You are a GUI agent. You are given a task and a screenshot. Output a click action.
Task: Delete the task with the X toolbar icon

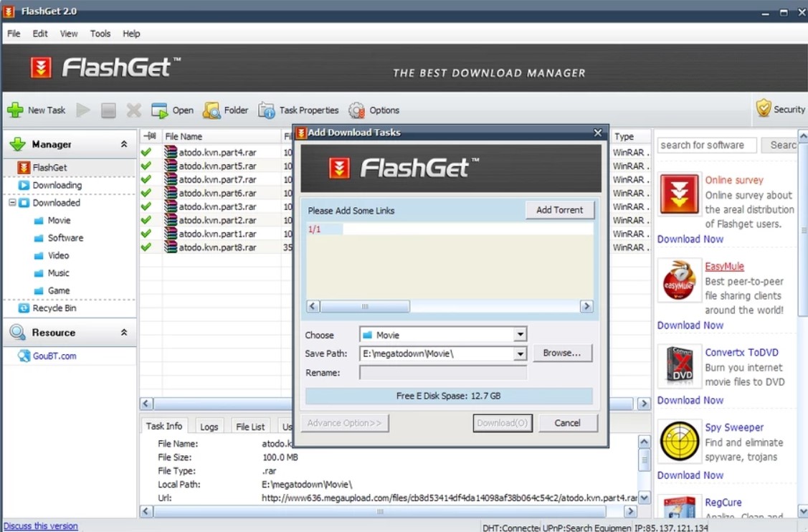(133, 110)
